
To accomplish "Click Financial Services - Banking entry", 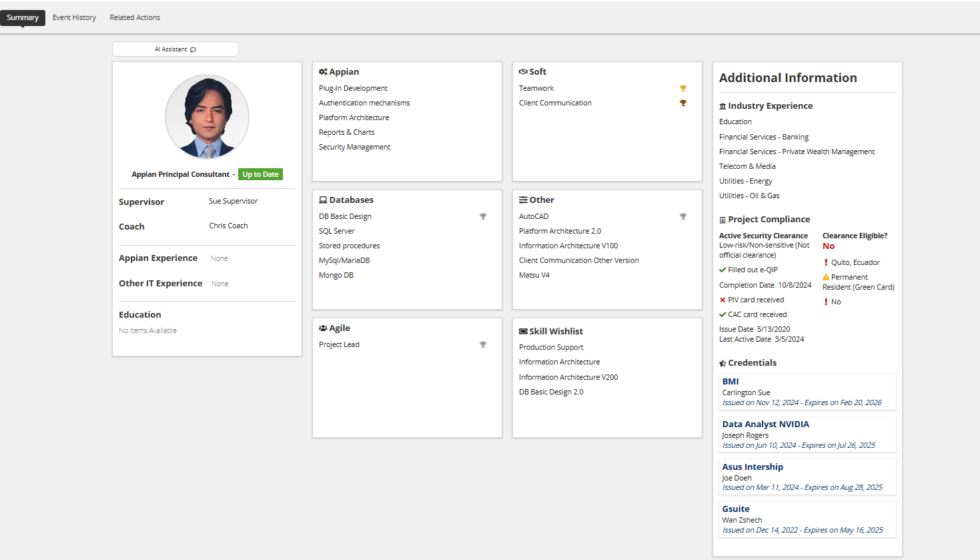I will (x=764, y=137).
